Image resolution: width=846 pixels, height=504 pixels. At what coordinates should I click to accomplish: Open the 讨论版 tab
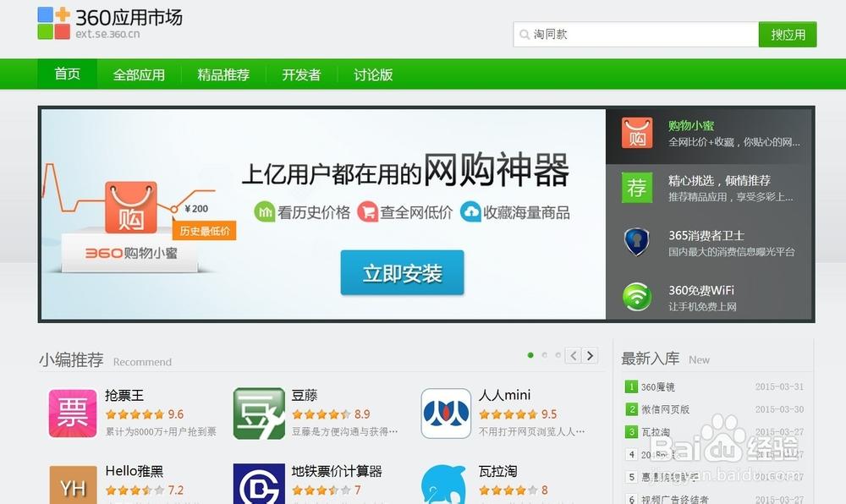point(373,74)
